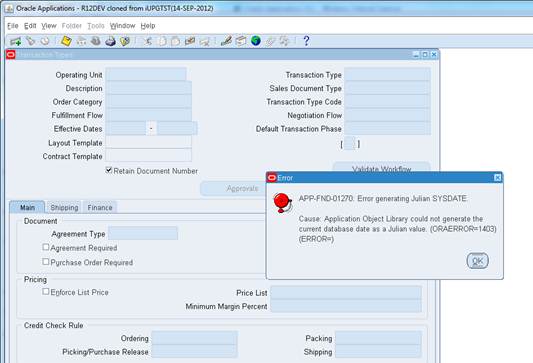Switch to the Finance tab
The height and width of the screenshot is (363, 533).
pyautogui.click(x=100, y=207)
